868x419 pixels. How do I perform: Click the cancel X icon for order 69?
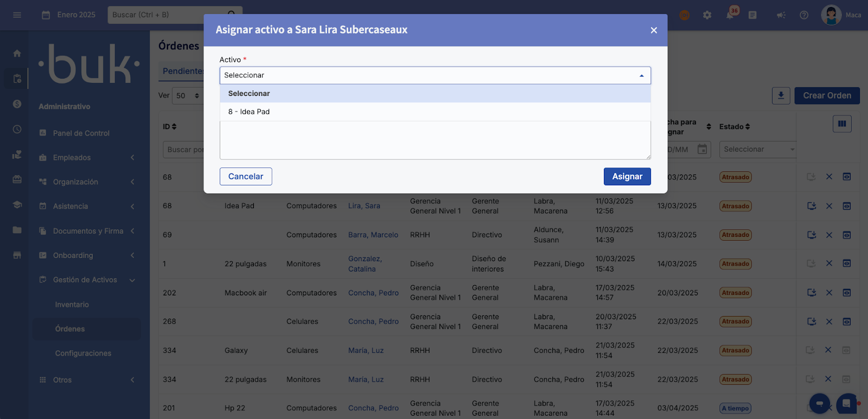828,235
